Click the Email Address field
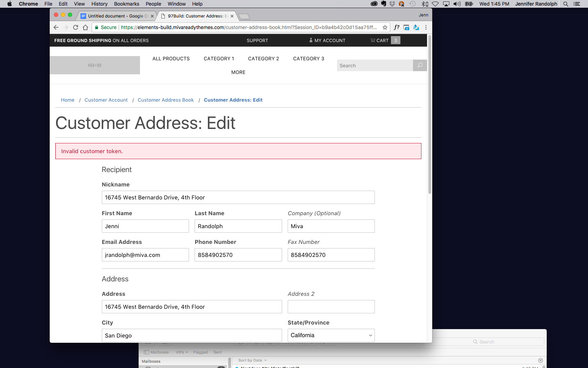 click(145, 255)
